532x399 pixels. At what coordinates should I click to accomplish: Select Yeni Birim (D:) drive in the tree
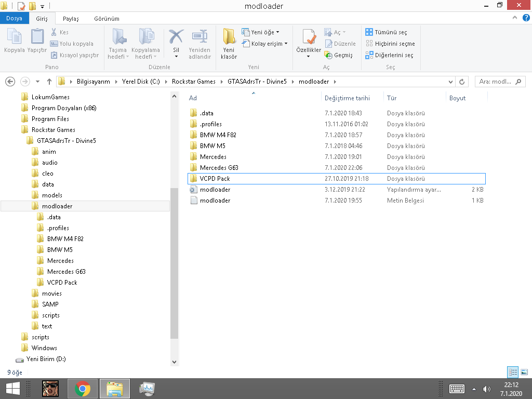[x=46, y=358]
